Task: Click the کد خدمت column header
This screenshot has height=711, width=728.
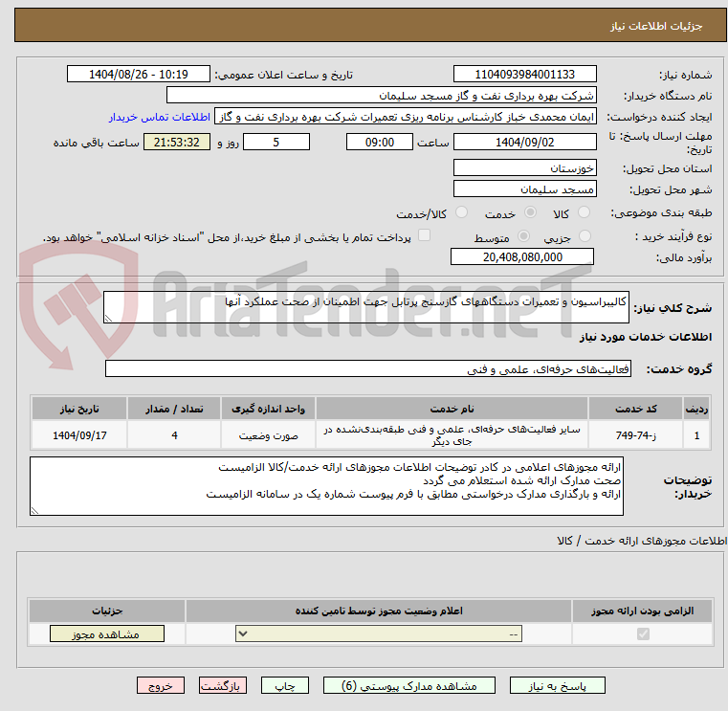Action: (635, 409)
